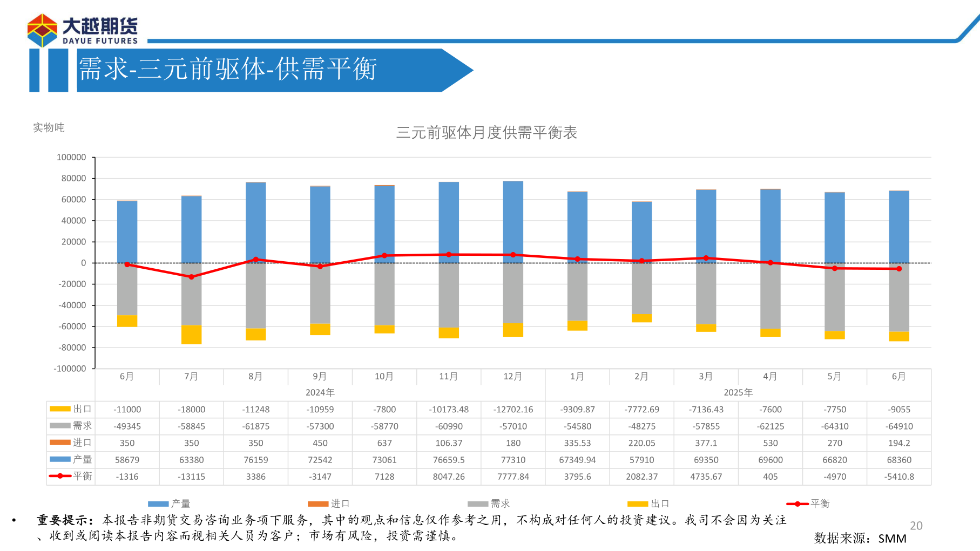Click the Dayue Futures logo icon
This screenshot has width=980, height=551.
[42, 31]
